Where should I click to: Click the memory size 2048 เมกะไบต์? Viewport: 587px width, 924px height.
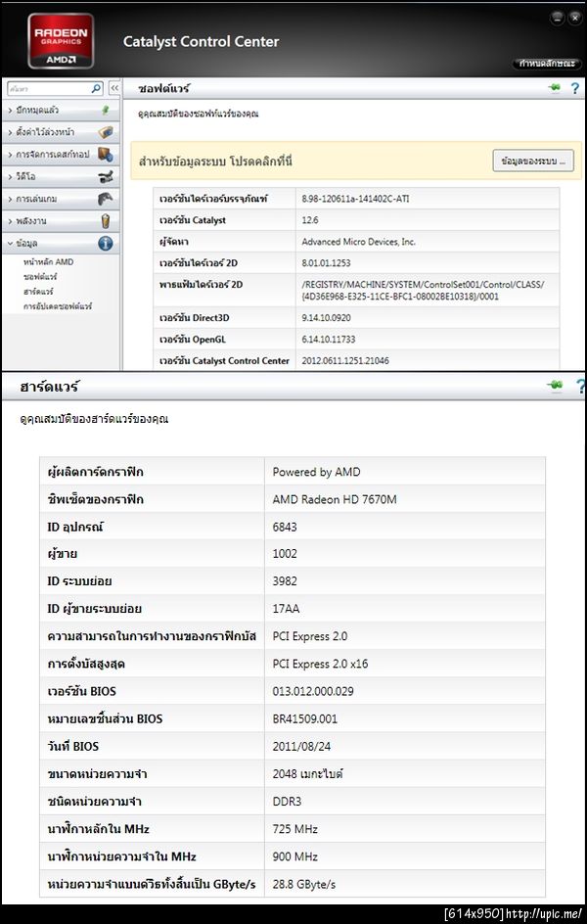tap(308, 773)
